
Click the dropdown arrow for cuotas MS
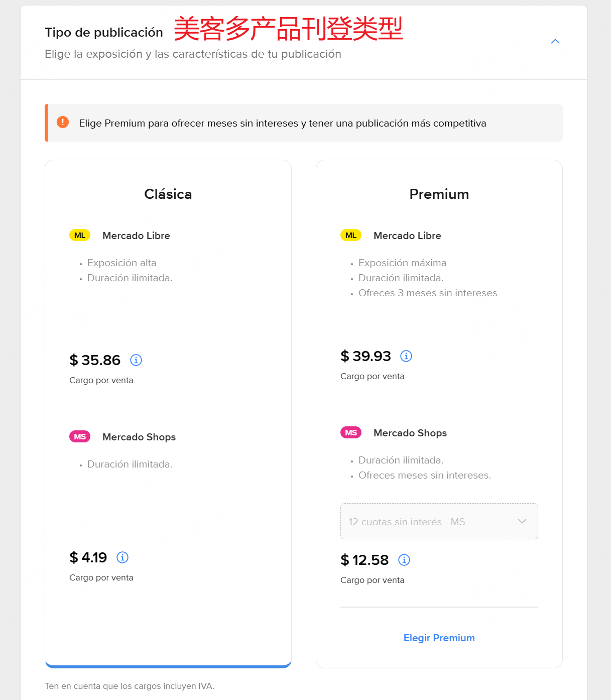click(x=522, y=522)
